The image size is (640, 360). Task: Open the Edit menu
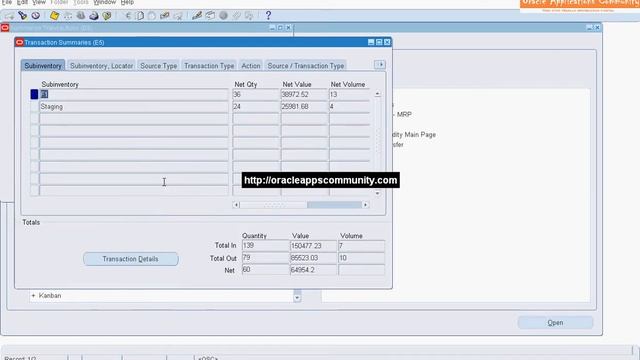pos(22,2)
